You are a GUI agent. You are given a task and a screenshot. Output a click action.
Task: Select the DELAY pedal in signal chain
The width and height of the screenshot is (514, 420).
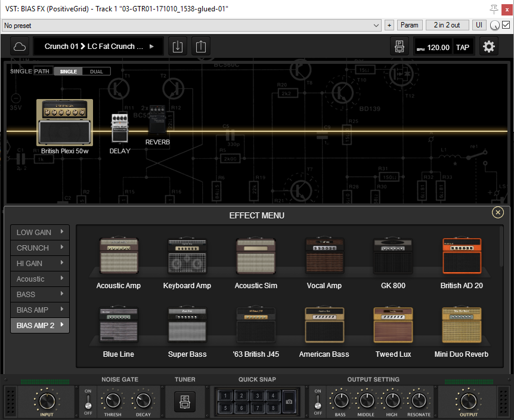[120, 128]
